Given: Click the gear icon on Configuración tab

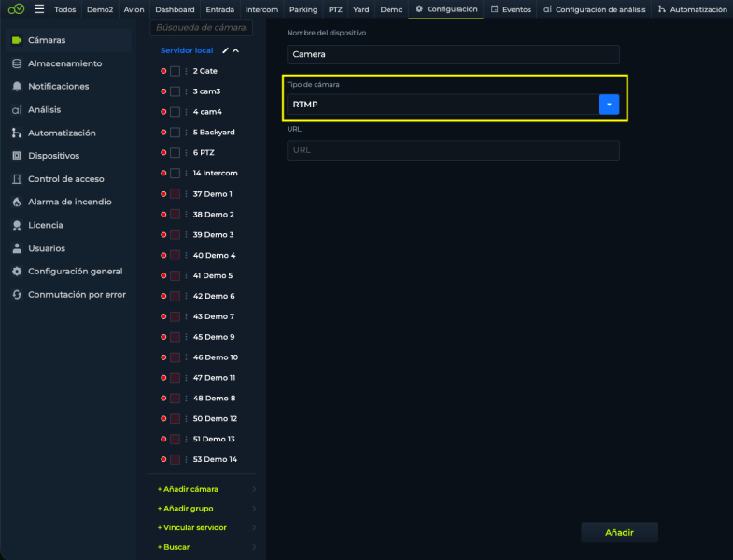Looking at the screenshot, I should pos(419,9).
